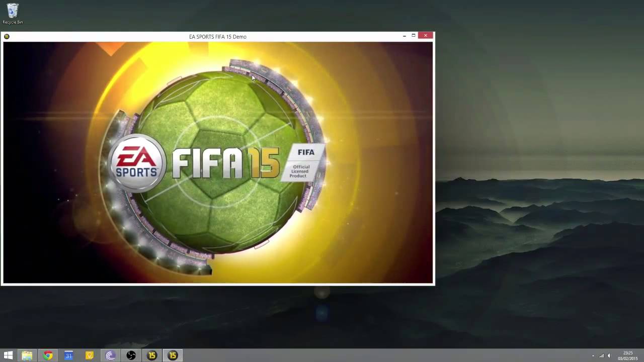644x362 pixels.
Task: Open the yellow Google Keep taskbar icon
Action: (x=90, y=355)
